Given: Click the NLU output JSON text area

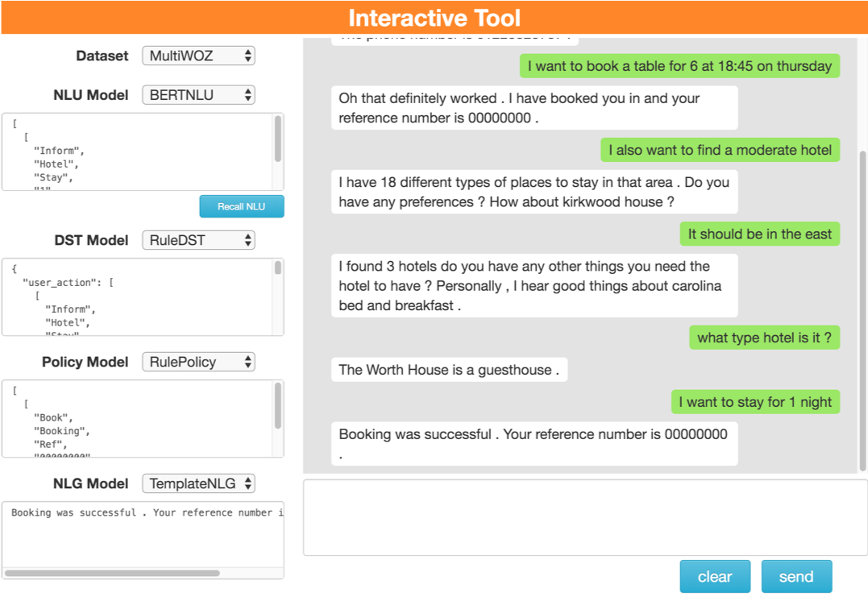Looking at the screenshot, I should click(137, 151).
